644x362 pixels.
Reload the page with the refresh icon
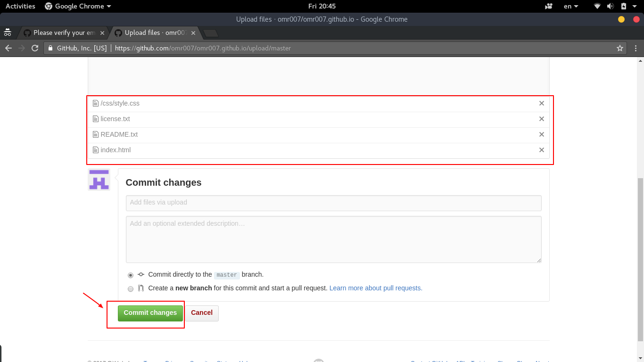coord(34,48)
